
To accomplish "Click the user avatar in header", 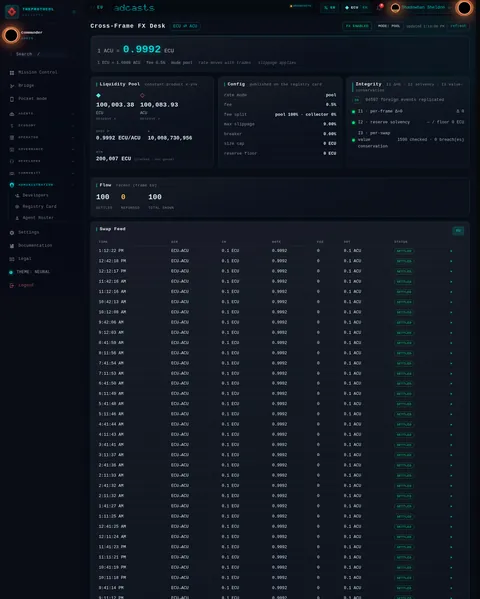I will (x=396, y=8).
